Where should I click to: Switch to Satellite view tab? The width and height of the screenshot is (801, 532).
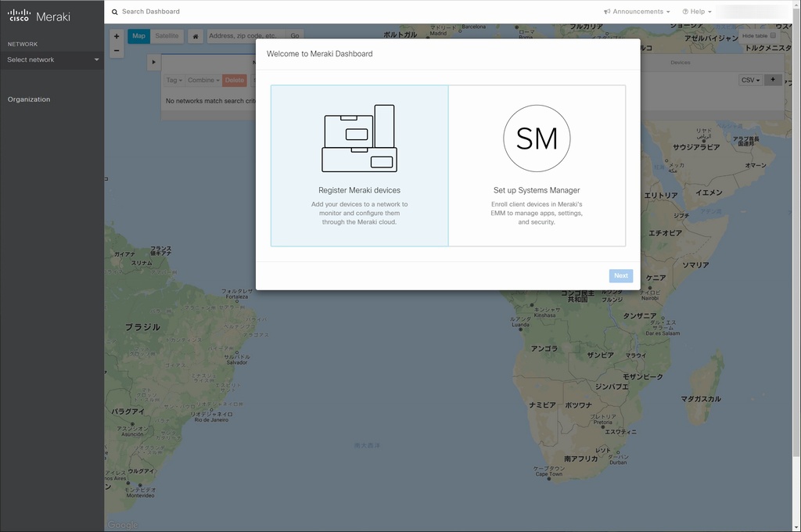click(x=167, y=36)
